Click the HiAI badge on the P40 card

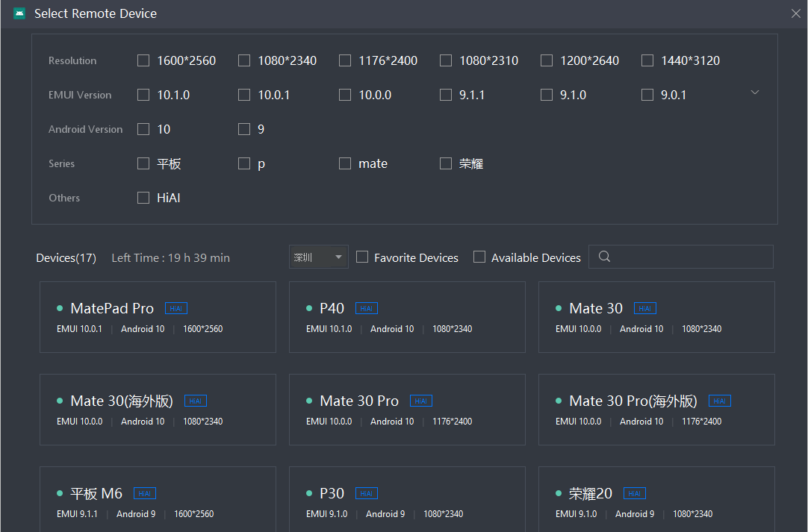(x=366, y=307)
